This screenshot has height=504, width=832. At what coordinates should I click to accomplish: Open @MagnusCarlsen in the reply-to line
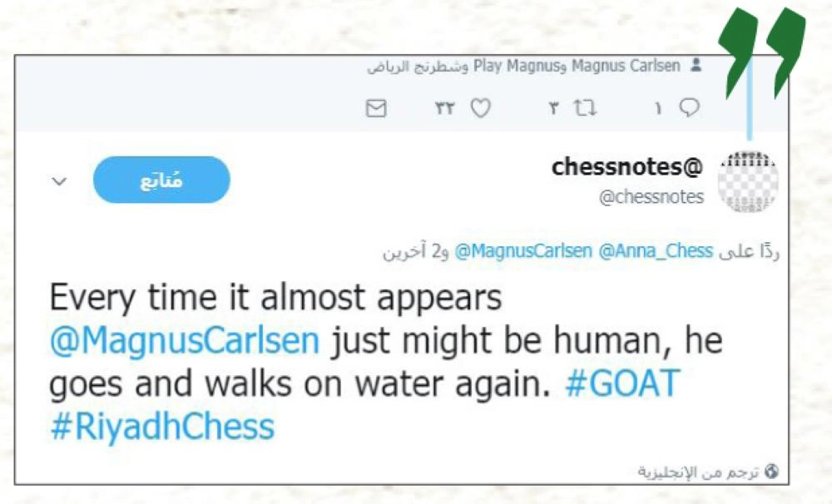click(x=522, y=251)
